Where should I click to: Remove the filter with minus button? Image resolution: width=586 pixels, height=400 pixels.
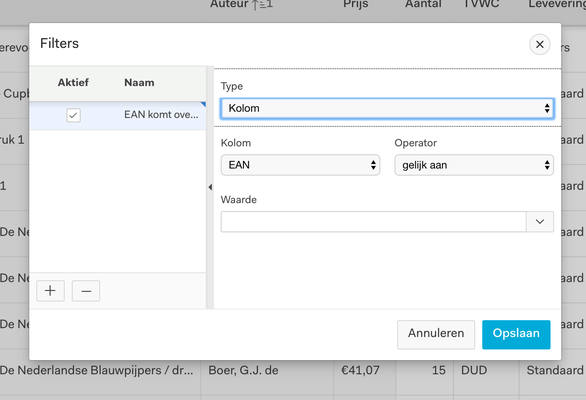[86, 291]
